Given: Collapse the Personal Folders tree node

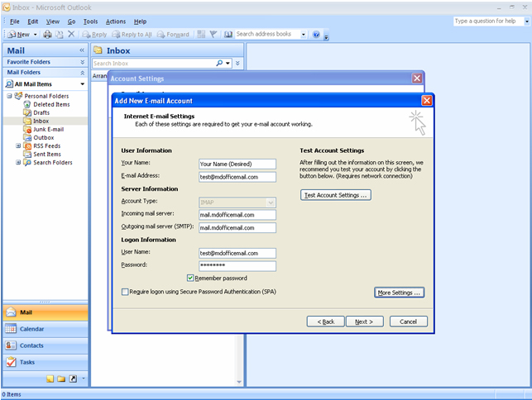Looking at the screenshot, I should tap(10, 96).
